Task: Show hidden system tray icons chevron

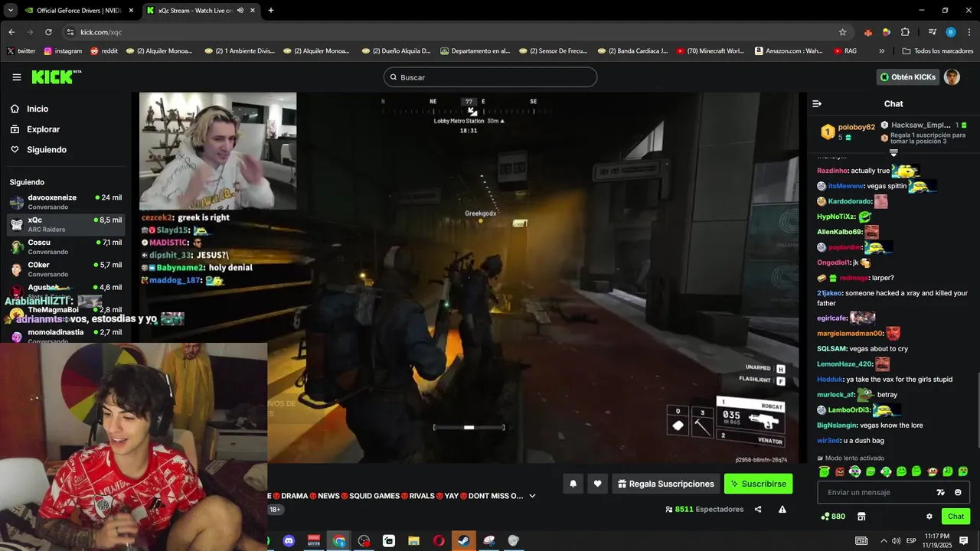Action: [884, 541]
